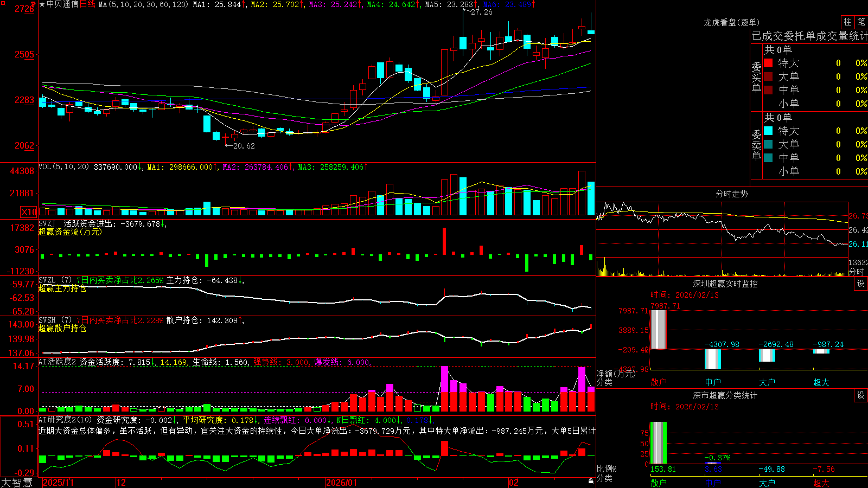
Task: Switch to 笔 (tick) display mode
Action: [861, 22]
